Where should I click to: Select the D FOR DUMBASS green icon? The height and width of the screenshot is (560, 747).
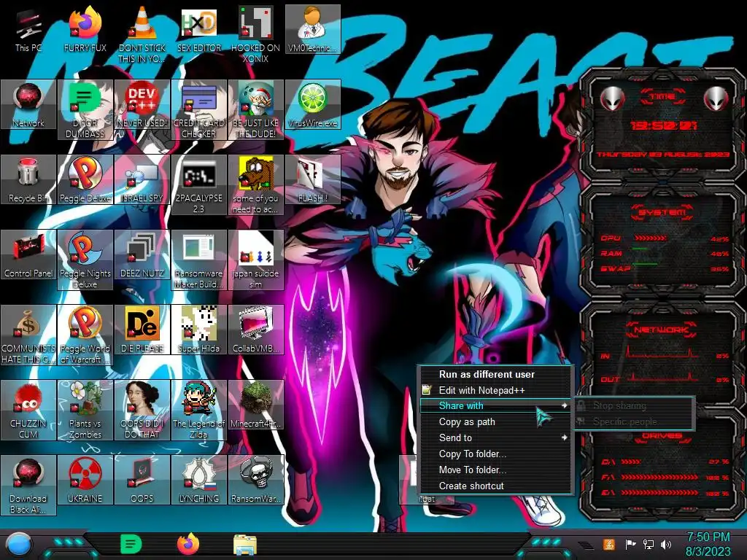(x=85, y=109)
